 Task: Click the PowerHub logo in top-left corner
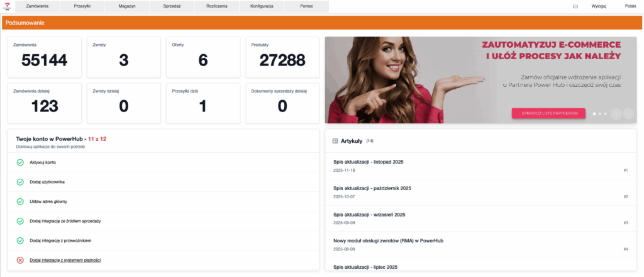(9, 6)
